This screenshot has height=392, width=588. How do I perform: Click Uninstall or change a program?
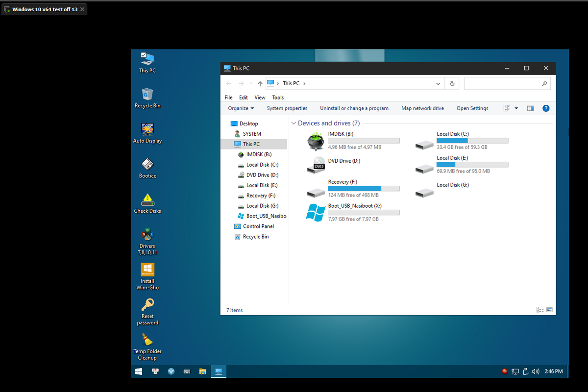tap(354, 108)
